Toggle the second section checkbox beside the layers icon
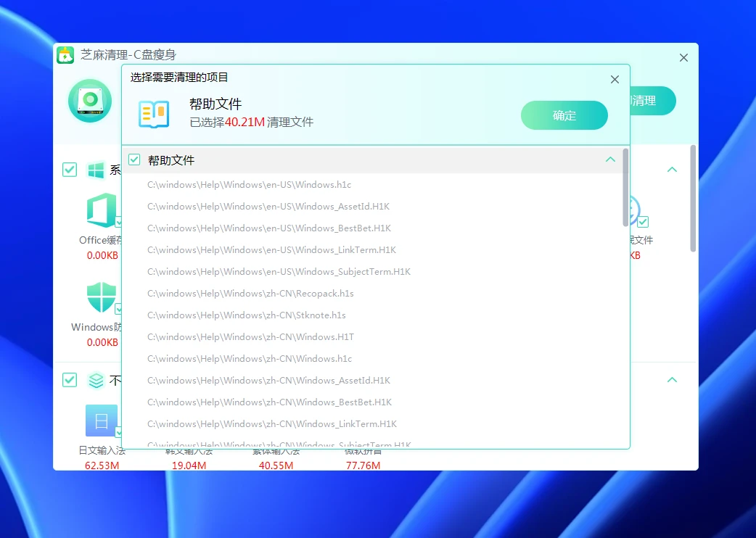The image size is (756, 538). 70,380
